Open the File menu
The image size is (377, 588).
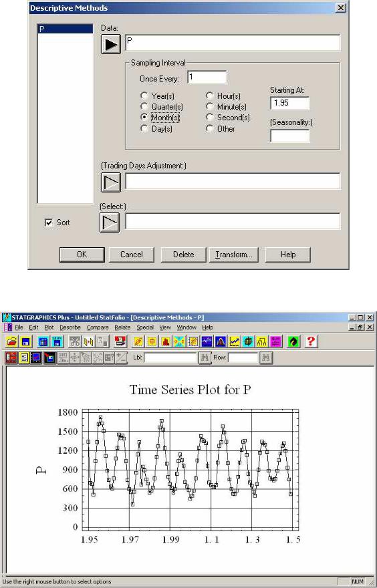(19, 327)
